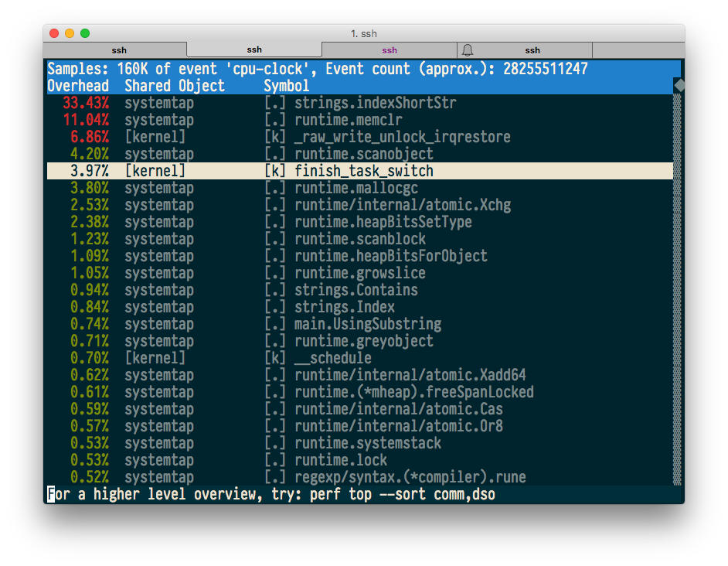Select the runtime/internal/atomic.Or8 row
728x566 pixels.
(360, 426)
